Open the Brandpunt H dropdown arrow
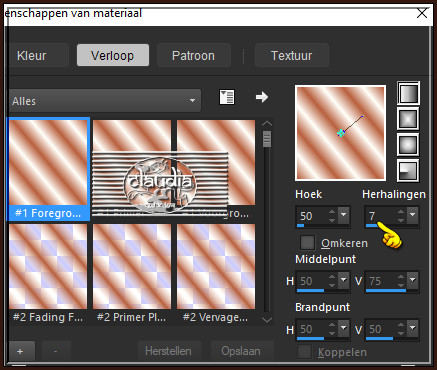 pyautogui.click(x=343, y=329)
